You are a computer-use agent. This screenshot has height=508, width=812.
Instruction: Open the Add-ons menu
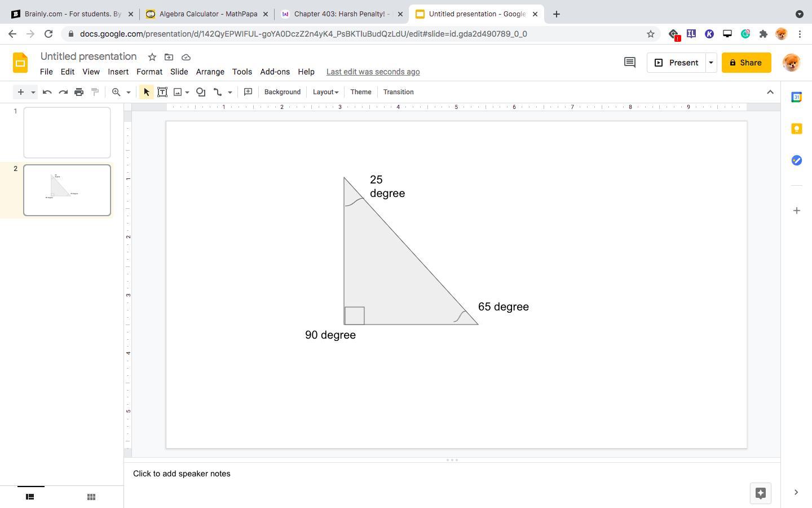[x=275, y=72]
